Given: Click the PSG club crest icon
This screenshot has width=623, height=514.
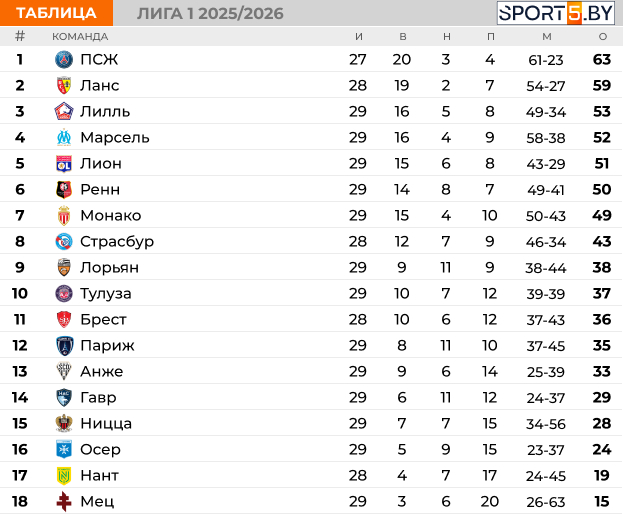Looking at the screenshot, I should point(64,59).
